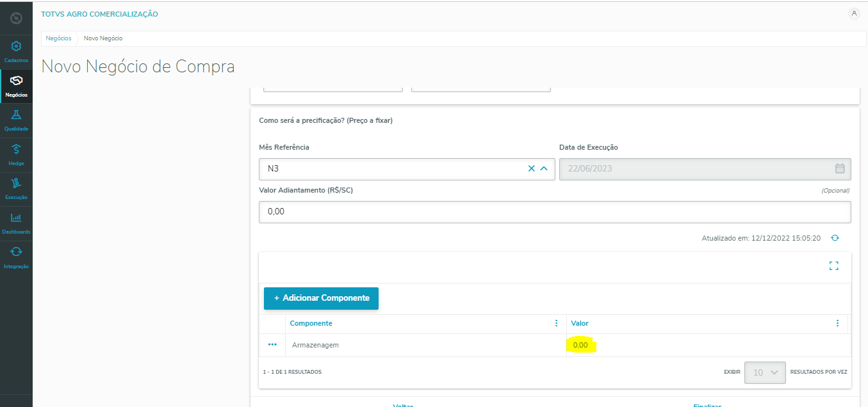Open the TOTVS logo at sidebar top

[16, 17]
